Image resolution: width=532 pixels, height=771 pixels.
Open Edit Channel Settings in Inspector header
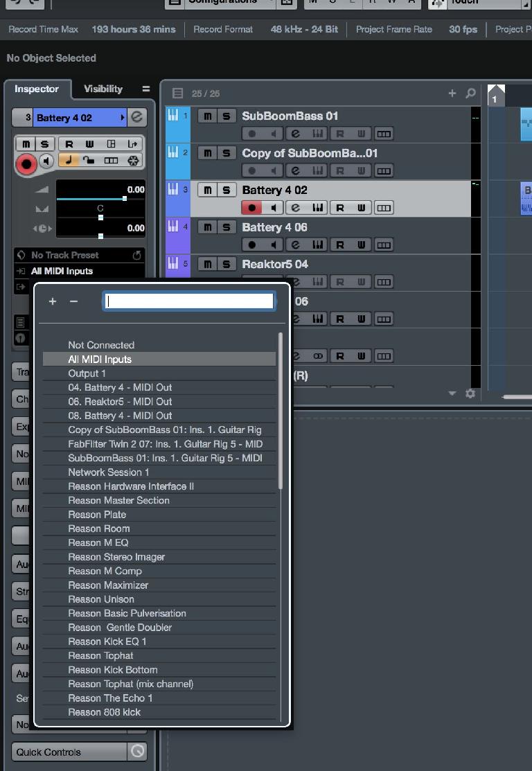(x=136, y=117)
